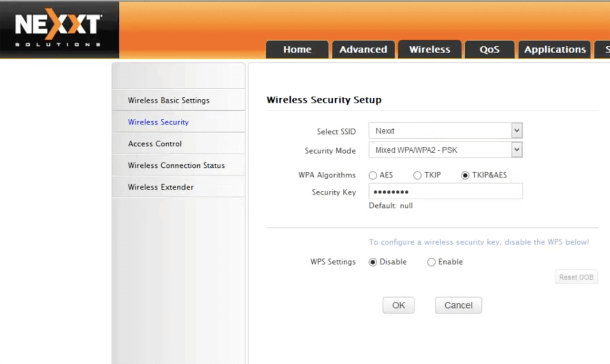Set WPS Settings to Disable
Image resolution: width=610 pixels, height=364 pixels.
[x=373, y=262]
